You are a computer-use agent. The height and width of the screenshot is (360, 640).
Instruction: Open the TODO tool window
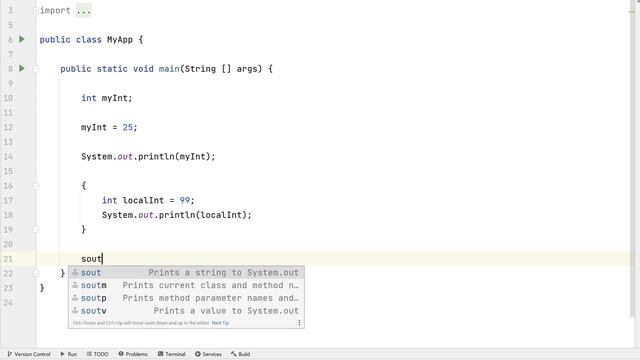click(x=98, y=354)
